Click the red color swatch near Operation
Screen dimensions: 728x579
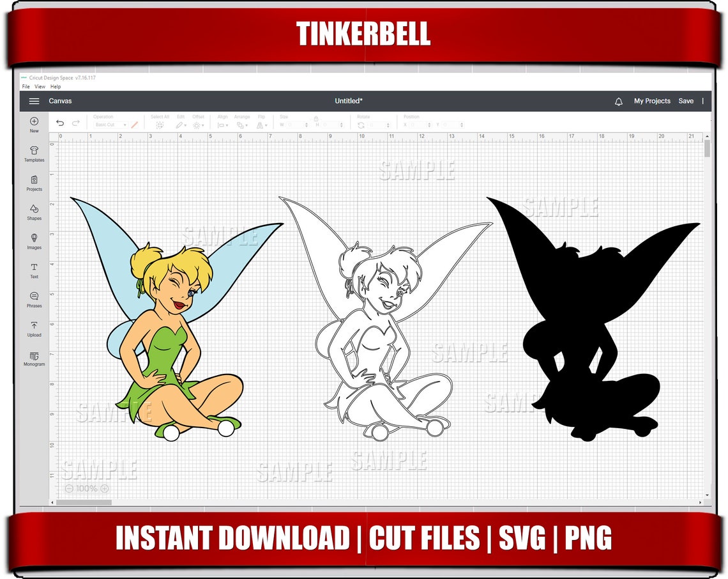point(134,125)
